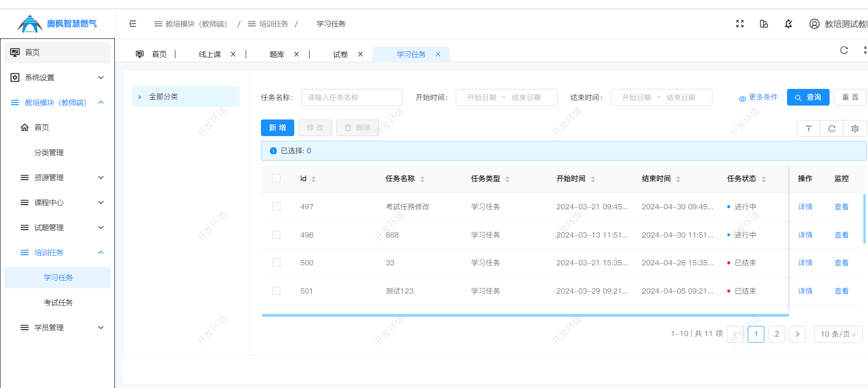The width and height of the screenshot is (868, 388).
Task: Click the horizontal table scrollbar
Action: [525, 315]
